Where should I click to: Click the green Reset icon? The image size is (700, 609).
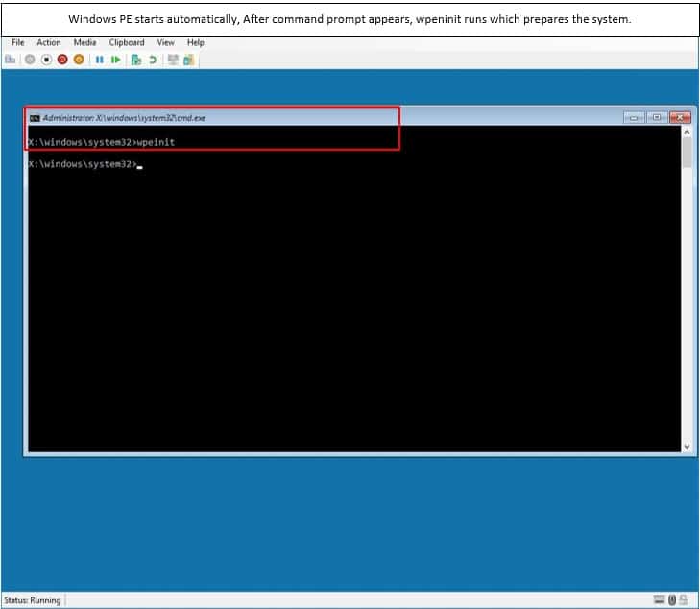[x=115, y=60]
